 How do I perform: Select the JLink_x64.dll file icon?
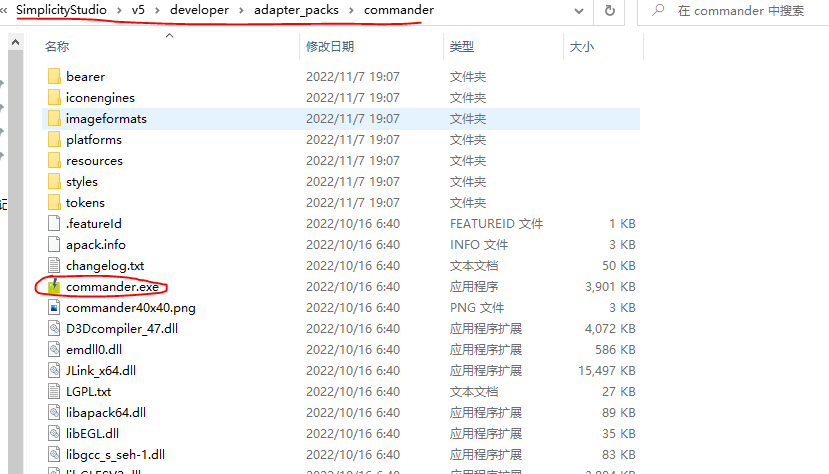tap(54, 370)
